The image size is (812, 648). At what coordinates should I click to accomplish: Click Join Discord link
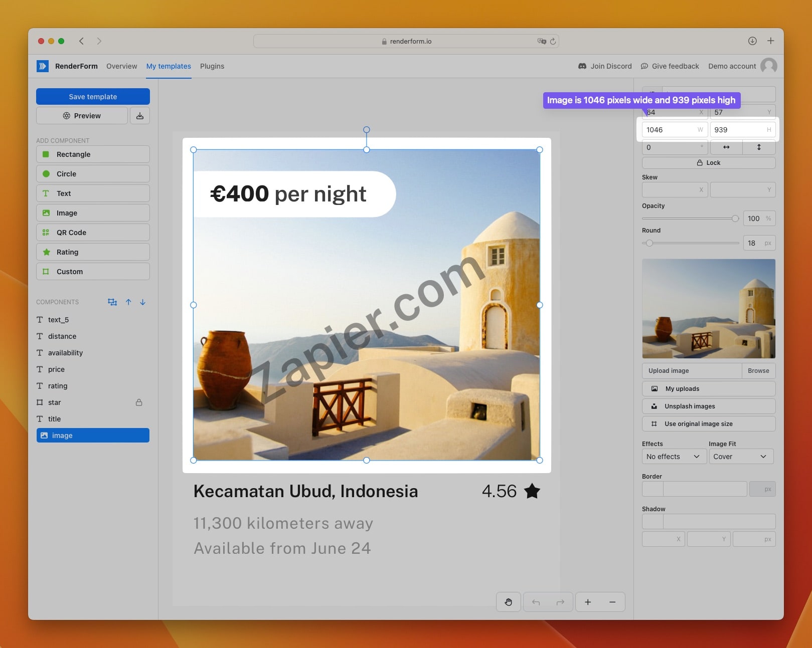pyautogui.click(x=605, y=66)
